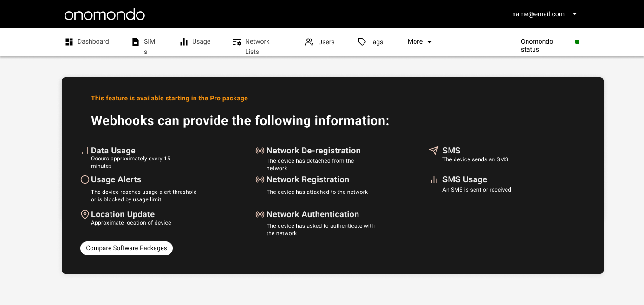Click the Network Registration heading
The width and height of the screenshot is (644, 305).
pyautogui.click(x=308, y=179)
